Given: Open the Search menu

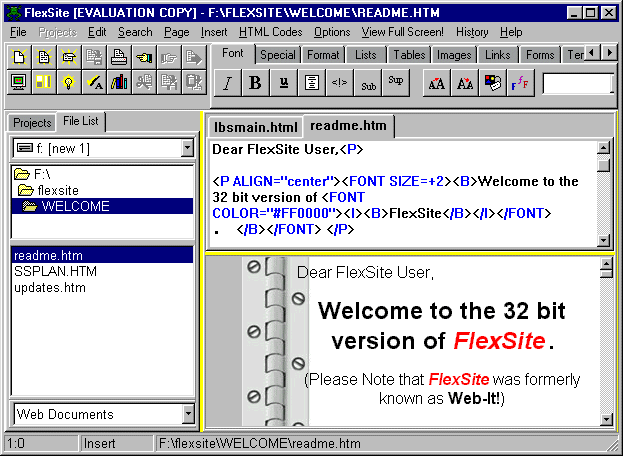Looking at the screenshot, I should tap(135, 32).
